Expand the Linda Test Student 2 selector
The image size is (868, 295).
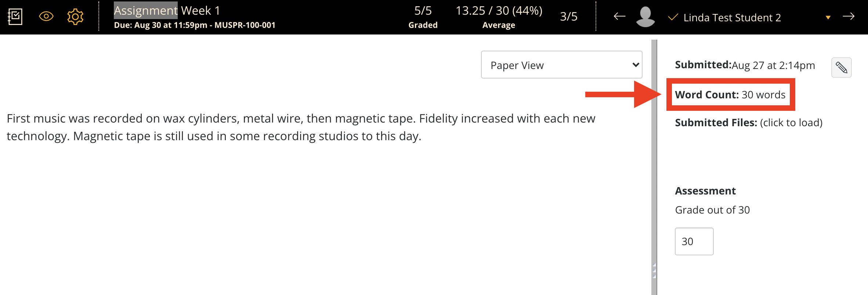[732, 18]
